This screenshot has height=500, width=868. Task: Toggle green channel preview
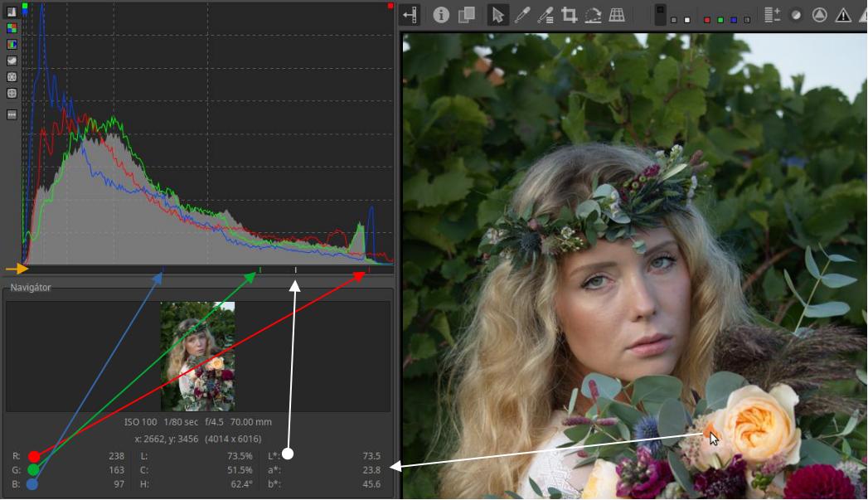pyautogui.click(x=720, y=19)
